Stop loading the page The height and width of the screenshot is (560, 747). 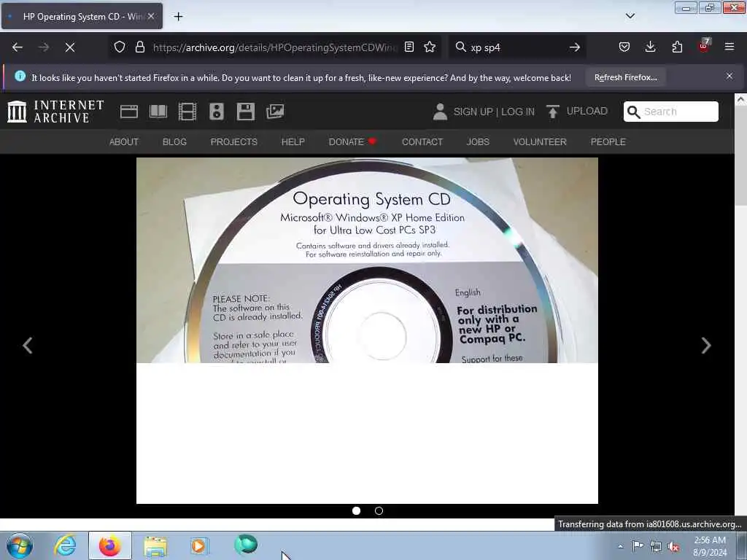[x=70, y=47]
